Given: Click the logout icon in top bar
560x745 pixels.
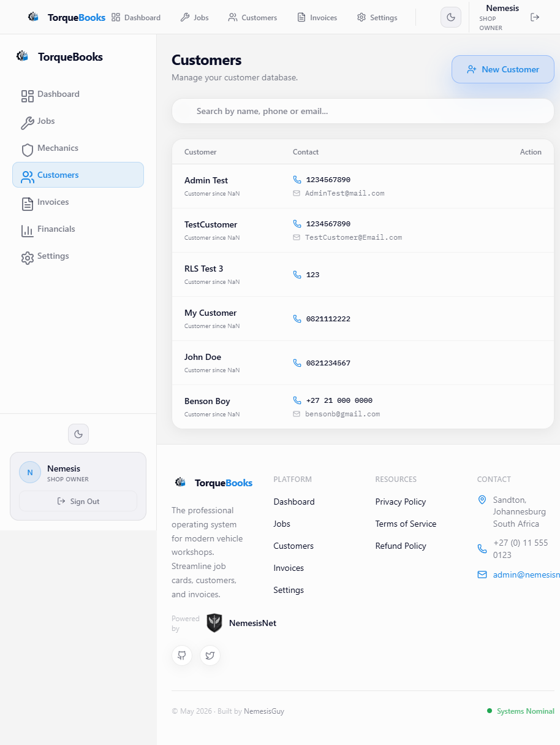Looking at the screenshot, I should 535,17.
